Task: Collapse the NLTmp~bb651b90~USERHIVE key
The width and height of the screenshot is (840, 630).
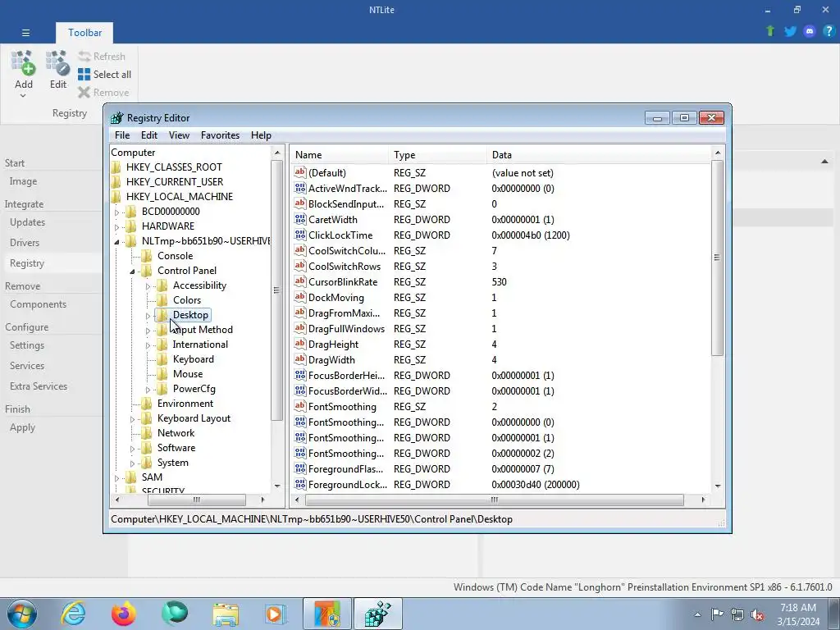Action: (x=116, y=242)
